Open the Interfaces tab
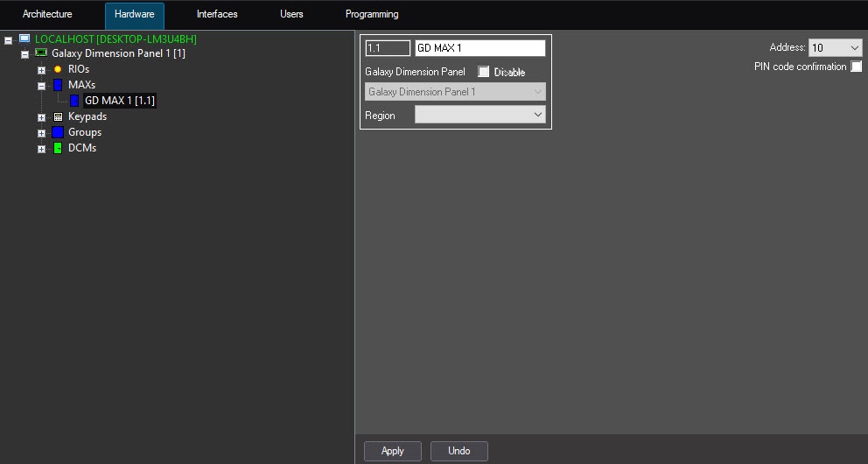The image size is (868, 464). 217,14
